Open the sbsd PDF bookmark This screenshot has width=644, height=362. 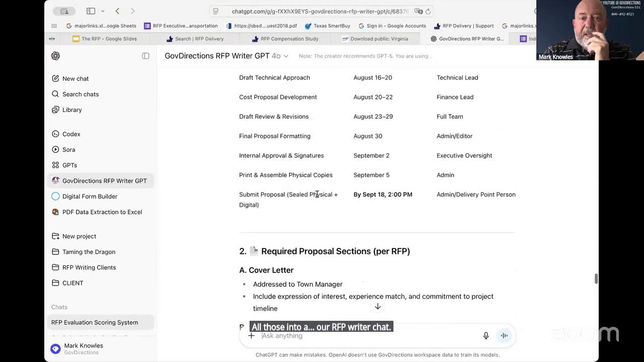click(x=261, y=26)
